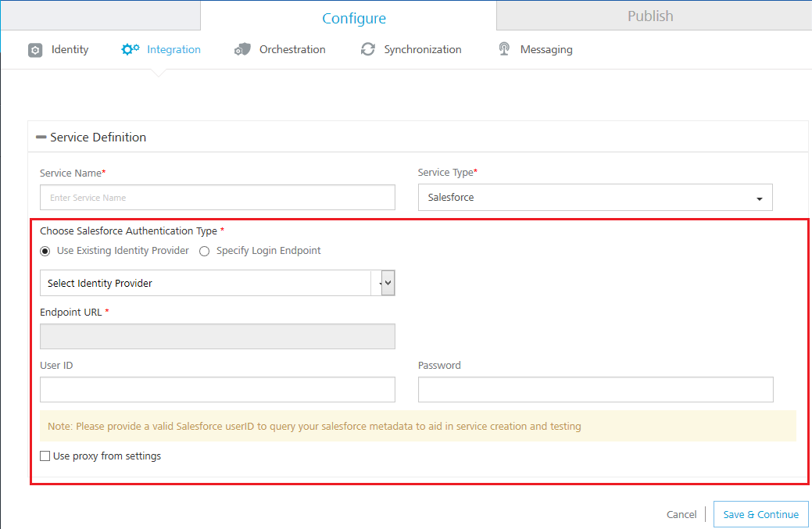Open the Service Type Salesforce dropdown
Image resolution: width=812 pixels, height=529 pixels.
click(x=595, y=197)
